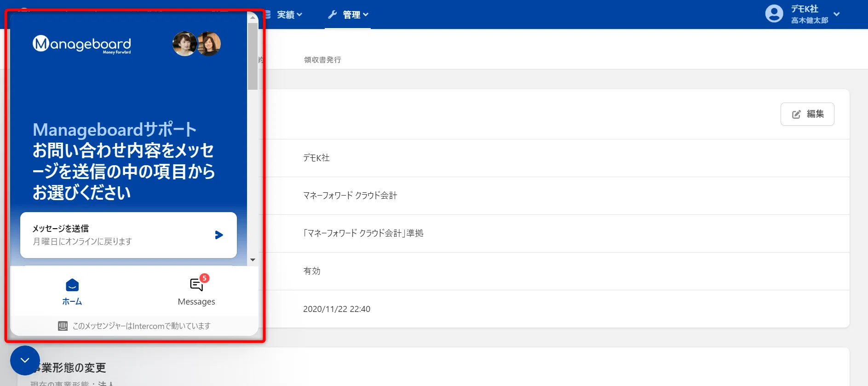Open the 管理 menu in the top bar
This screenshot has height=386, width=868.
(x=348, y=15)
